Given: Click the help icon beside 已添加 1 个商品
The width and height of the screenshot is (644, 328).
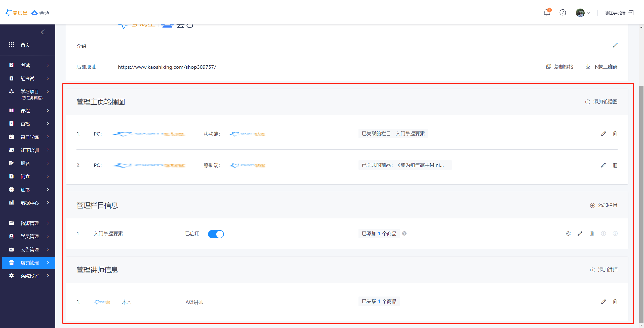Looking at the screenshot, I should pyautogui.click(x=404, y=234).
